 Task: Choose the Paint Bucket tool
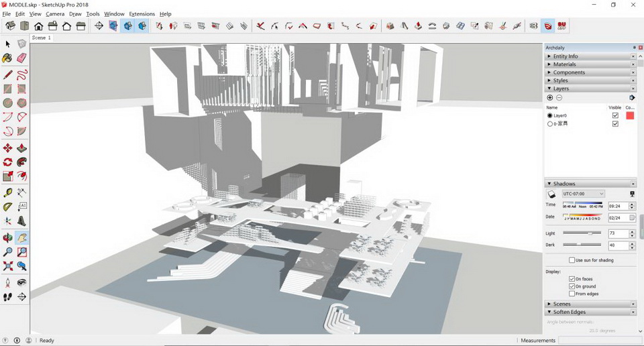point(7,58)
